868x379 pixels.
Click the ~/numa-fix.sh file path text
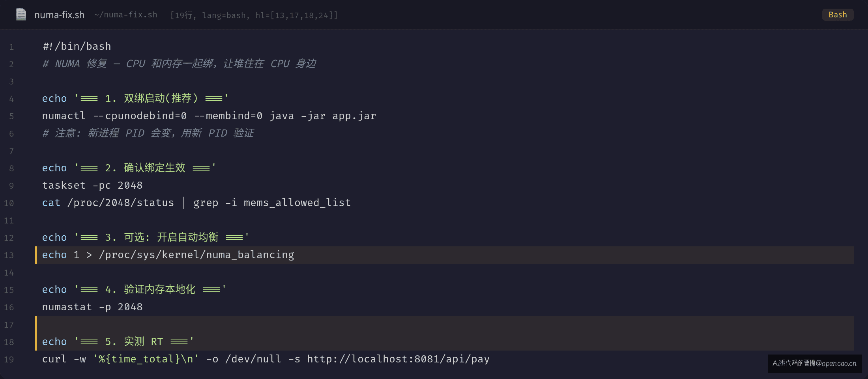pos(125,15)
